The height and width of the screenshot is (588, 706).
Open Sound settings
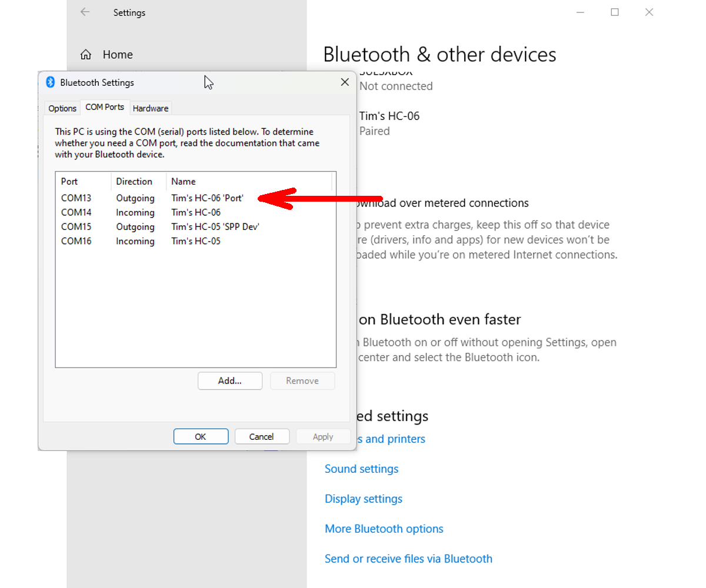pos(361,469)
